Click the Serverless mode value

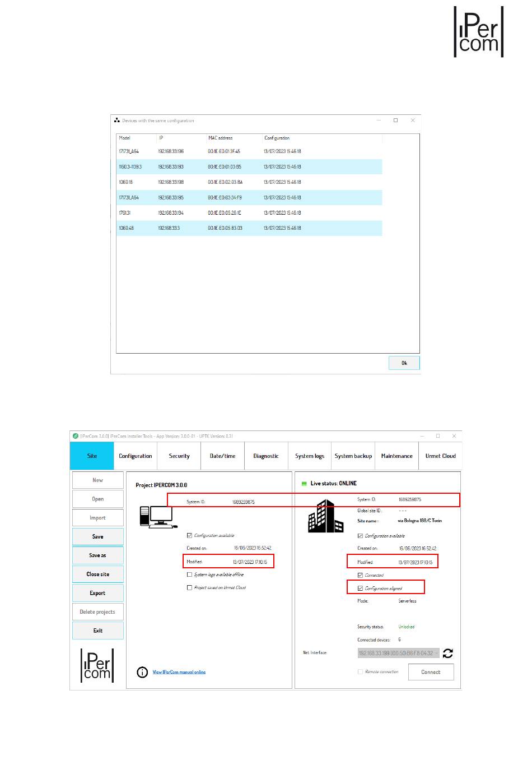[x=407, y=601]
